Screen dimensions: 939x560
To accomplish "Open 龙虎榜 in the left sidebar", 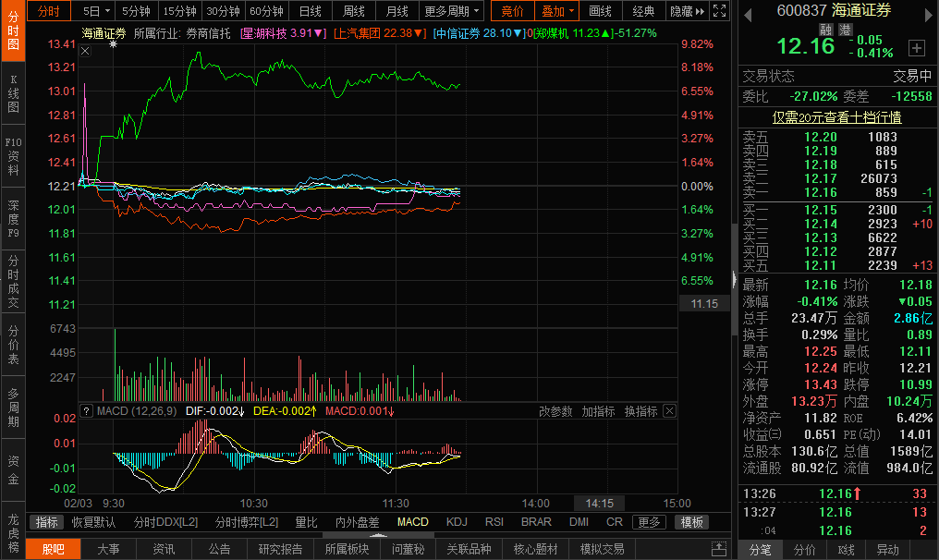I will click(x=13, y=530).
